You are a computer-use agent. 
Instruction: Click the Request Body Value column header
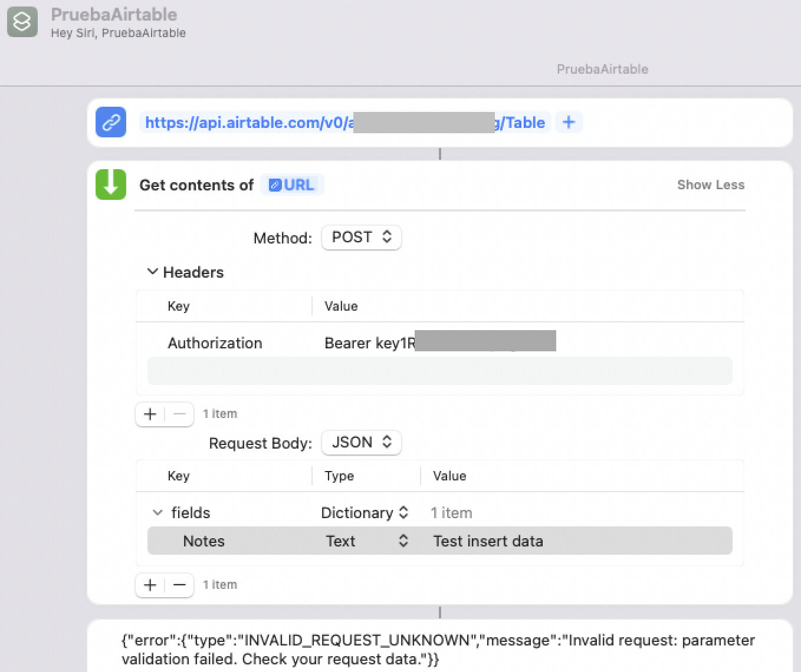coord(449,476)
